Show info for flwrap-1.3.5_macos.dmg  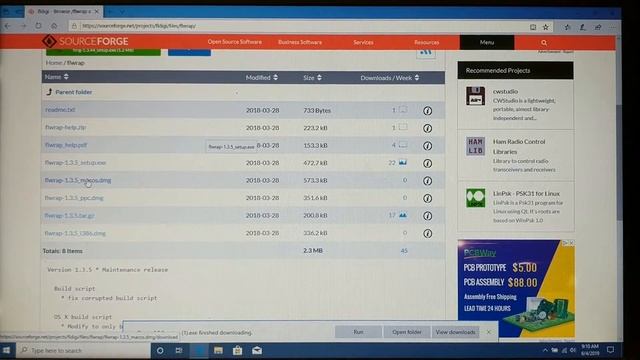tap(427, 181)
